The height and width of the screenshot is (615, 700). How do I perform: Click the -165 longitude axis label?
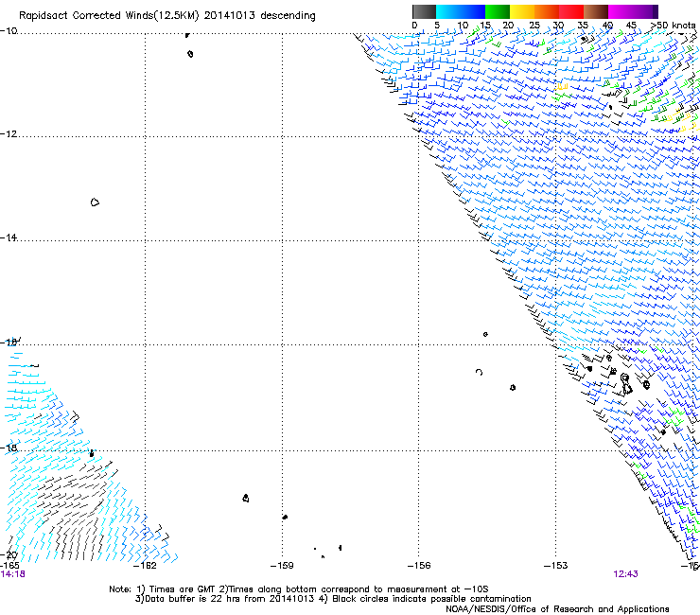click(x=9, y=566)
